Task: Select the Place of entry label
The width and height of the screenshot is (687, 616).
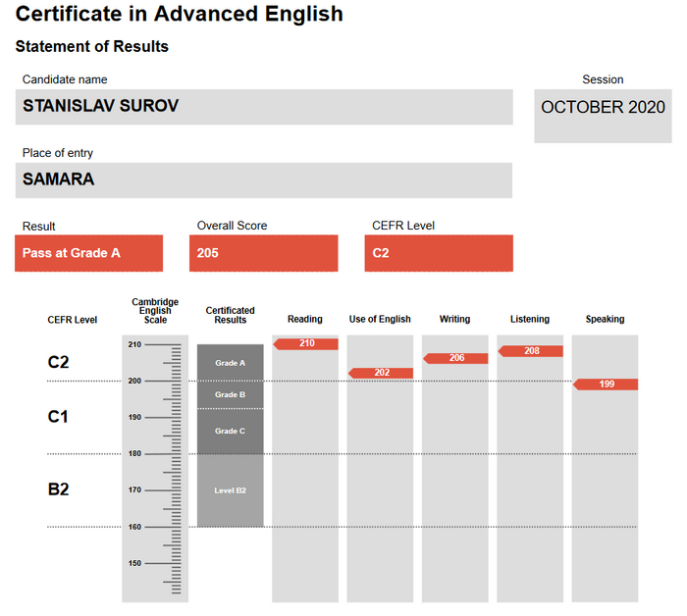Action: (x=57, y=153)
